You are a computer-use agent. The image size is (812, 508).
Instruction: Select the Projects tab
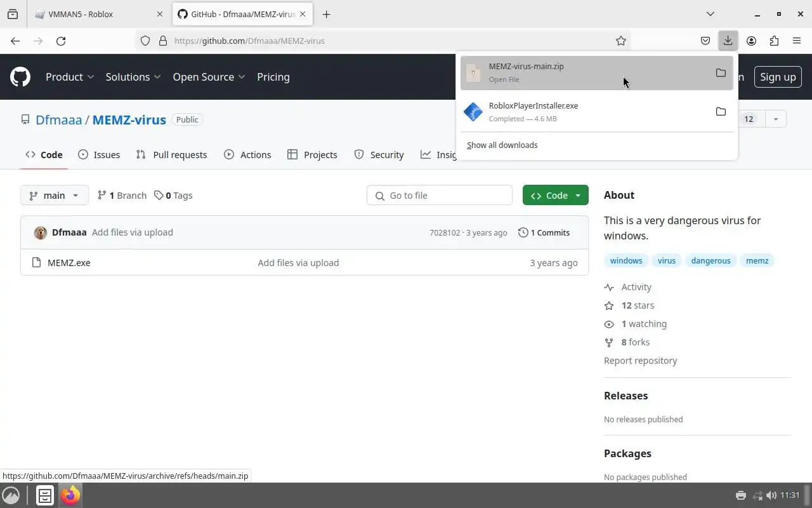[312, 154]
